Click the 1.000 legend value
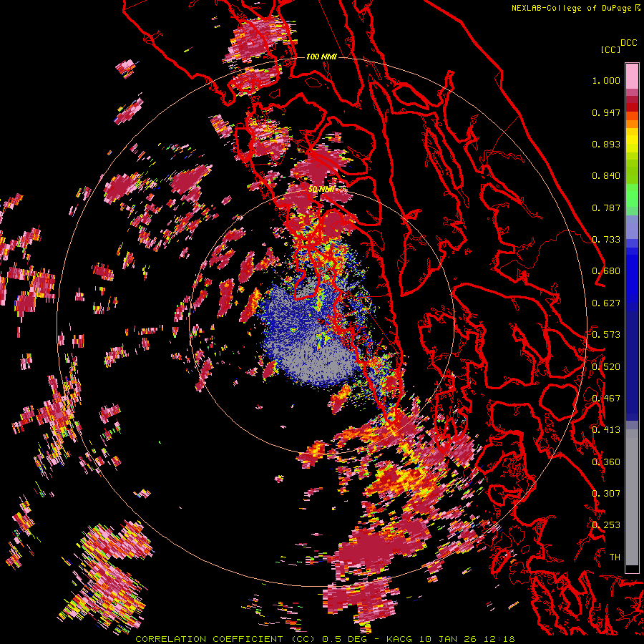This screenshot has width=644, height=644. (606, 80)
